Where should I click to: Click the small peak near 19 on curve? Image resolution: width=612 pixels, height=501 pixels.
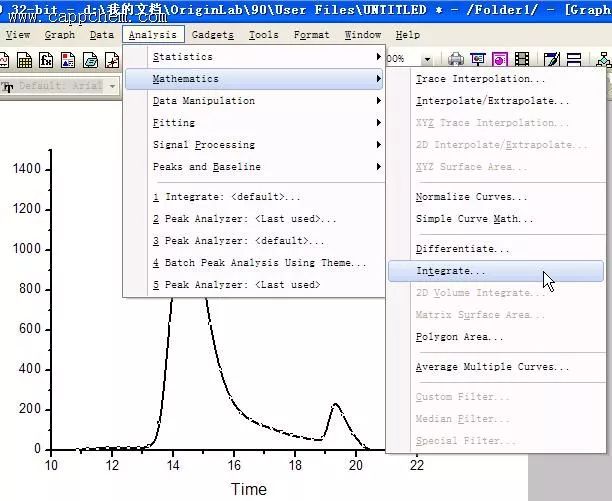pos(335,405)
